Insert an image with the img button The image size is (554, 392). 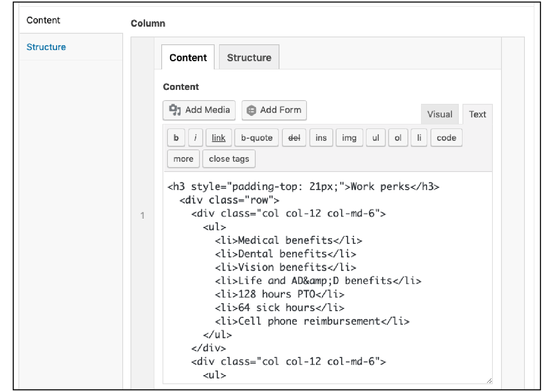(349, 138)
